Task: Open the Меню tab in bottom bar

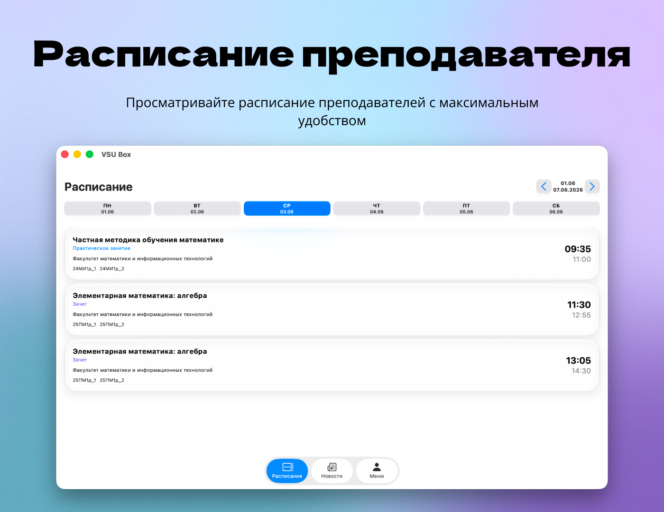Action: [376, 470]
